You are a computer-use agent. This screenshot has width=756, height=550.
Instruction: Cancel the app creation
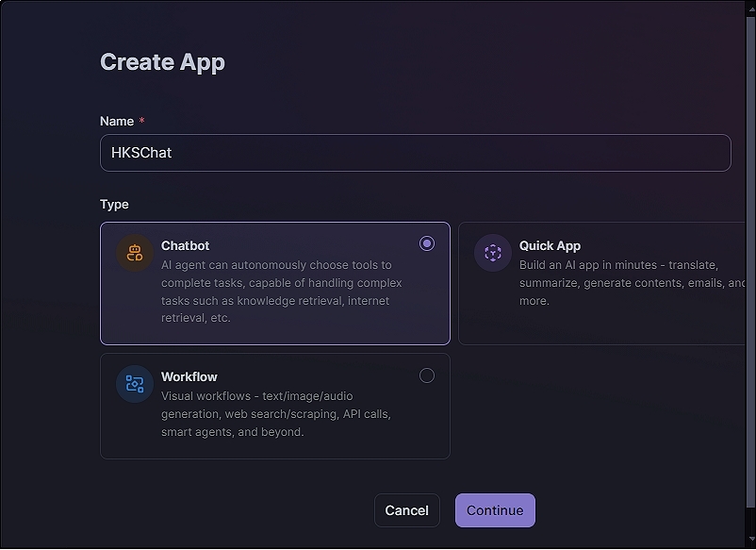407,509
